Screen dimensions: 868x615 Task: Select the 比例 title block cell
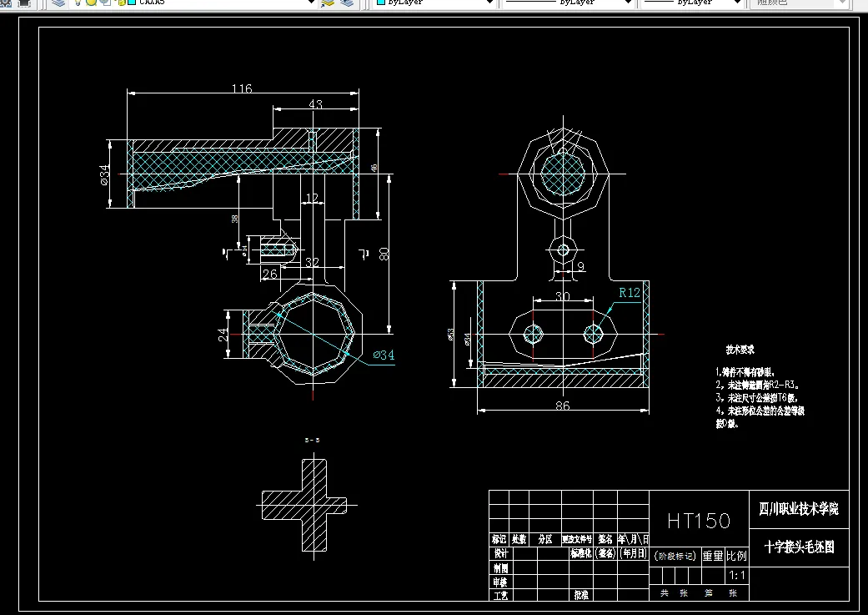tap(737, 556)
